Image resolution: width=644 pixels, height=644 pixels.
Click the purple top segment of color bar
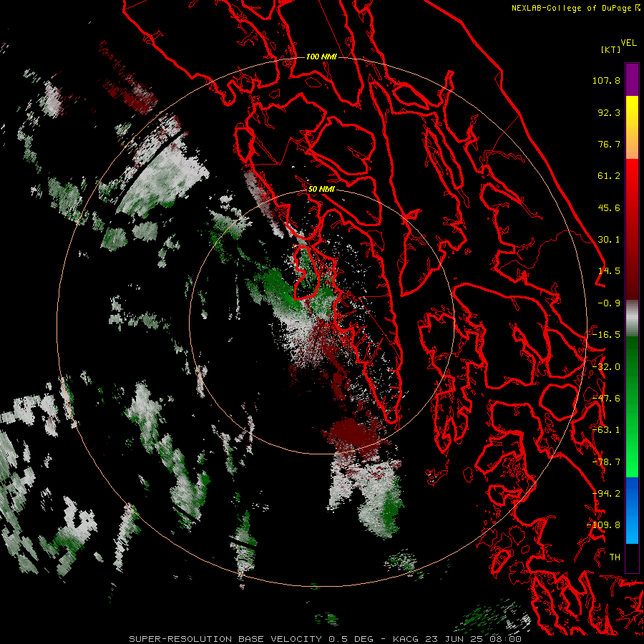[632, 79]
